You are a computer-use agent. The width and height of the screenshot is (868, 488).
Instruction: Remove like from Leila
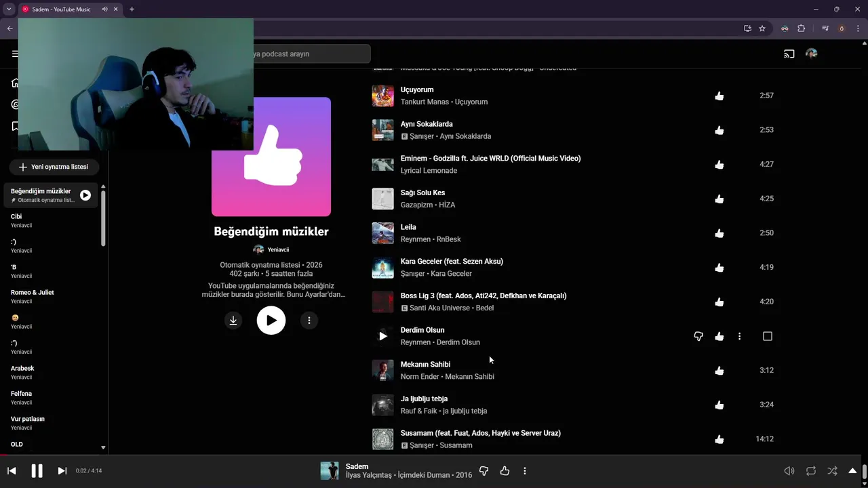point(719,233)
